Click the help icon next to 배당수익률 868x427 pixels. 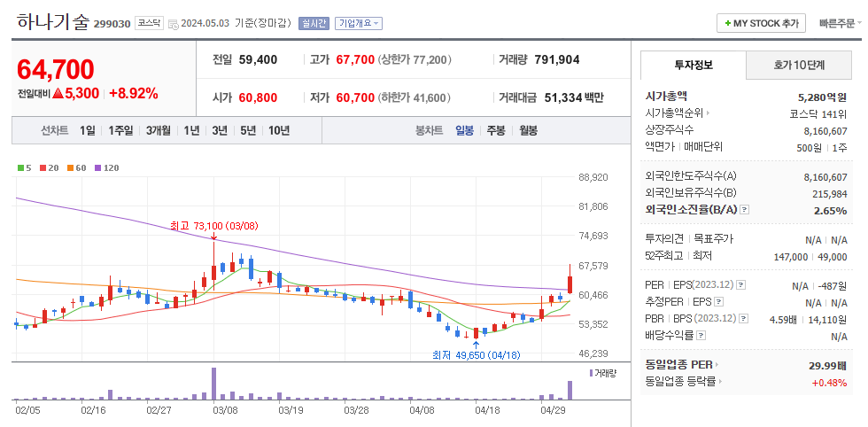[x=701, y=336]
